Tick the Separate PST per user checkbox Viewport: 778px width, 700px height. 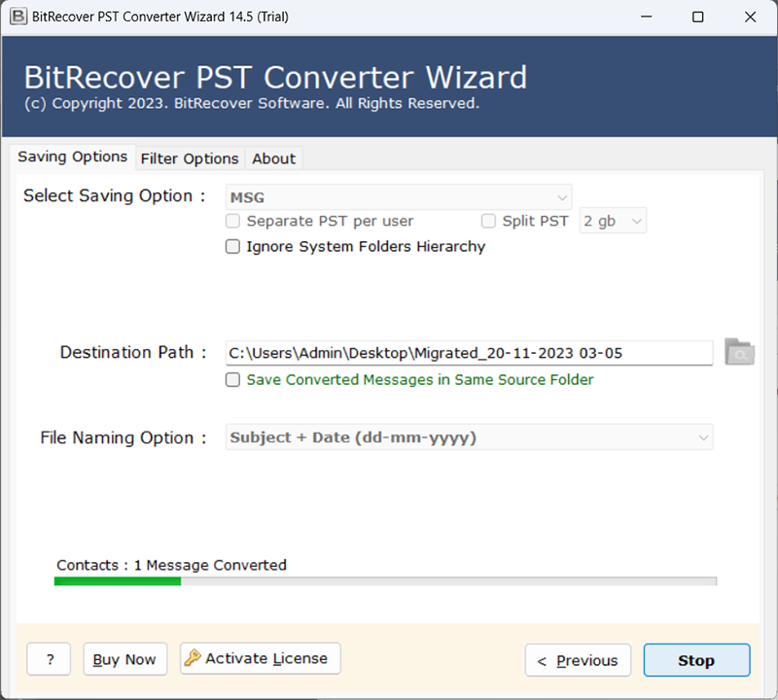point(232,221)
